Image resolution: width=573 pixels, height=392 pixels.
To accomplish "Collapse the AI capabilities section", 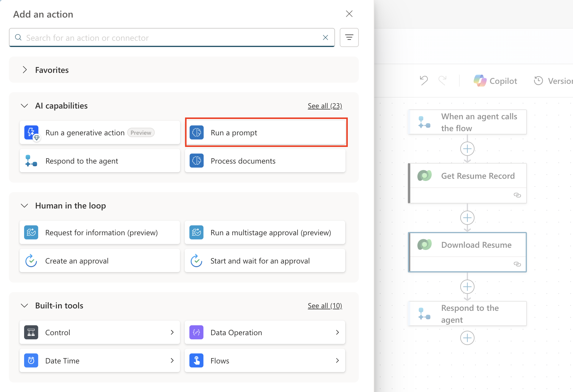I will (x=25, y=106).
